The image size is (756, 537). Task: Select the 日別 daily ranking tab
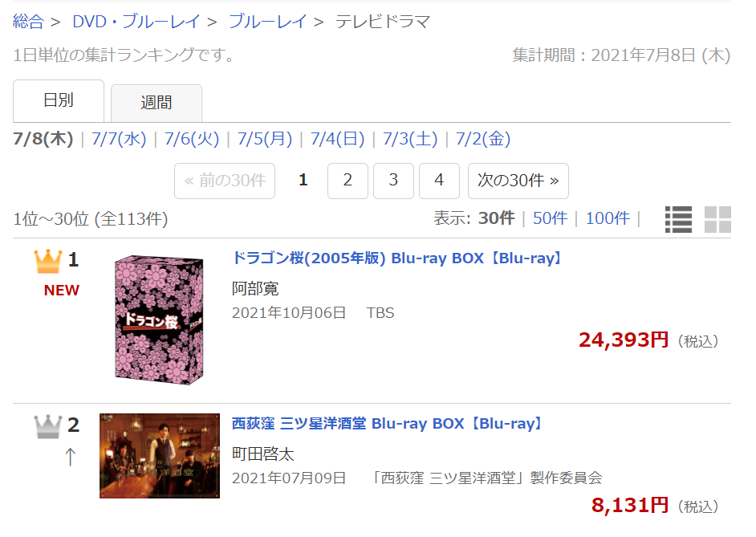click(x=59, y=101)
